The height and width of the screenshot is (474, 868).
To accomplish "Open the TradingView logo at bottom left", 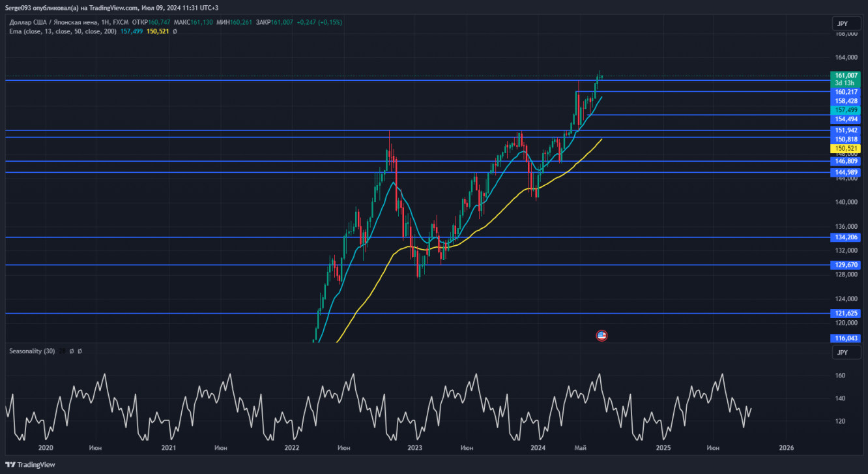I will click(30, 464).
